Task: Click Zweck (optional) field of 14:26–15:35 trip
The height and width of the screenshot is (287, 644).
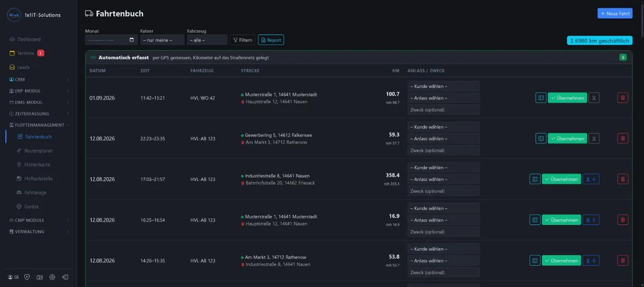Action: coord(443,272)
